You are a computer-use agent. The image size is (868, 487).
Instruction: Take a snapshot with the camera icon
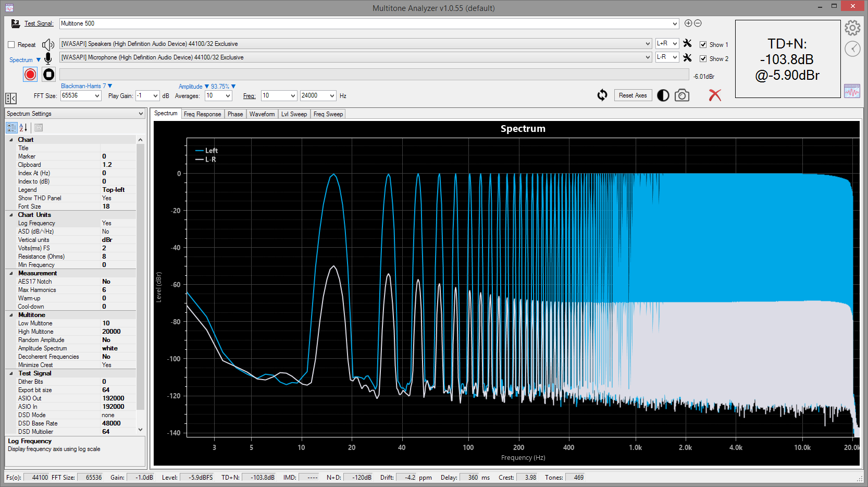682,95
